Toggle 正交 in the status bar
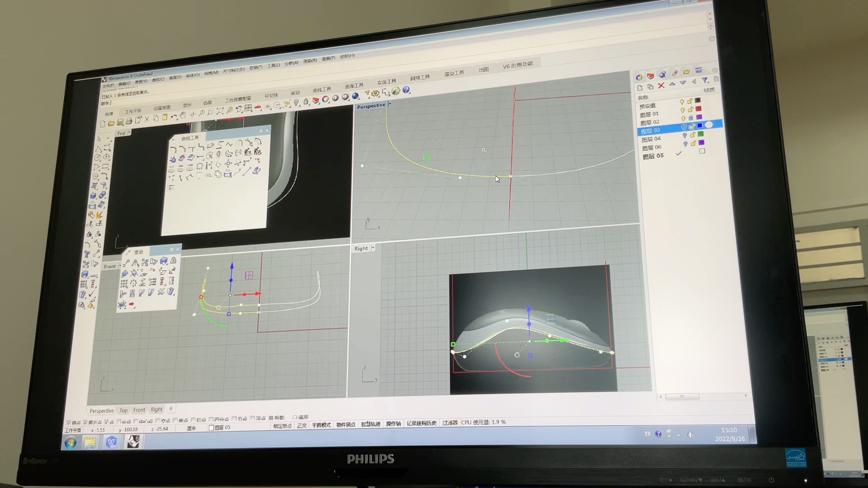This screenshot has height=488, width=868. coord(302,425)
